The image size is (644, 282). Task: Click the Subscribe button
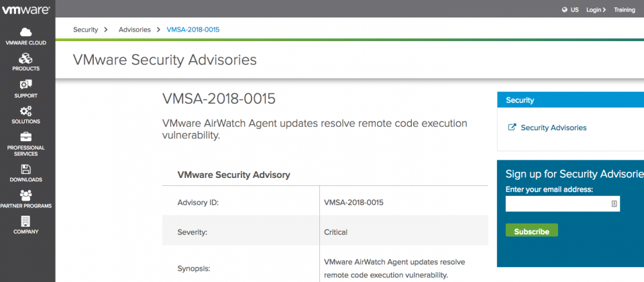coord(531,231)
